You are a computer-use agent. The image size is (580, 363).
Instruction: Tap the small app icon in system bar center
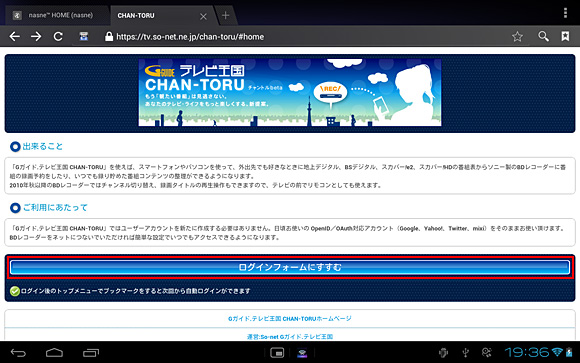[302, 353]
